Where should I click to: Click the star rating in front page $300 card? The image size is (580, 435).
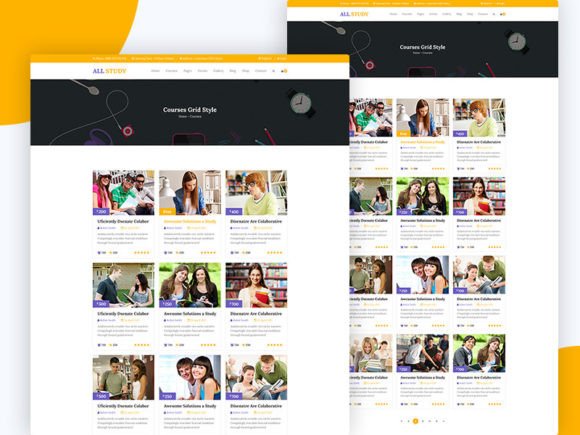click(x=142, y=345)
